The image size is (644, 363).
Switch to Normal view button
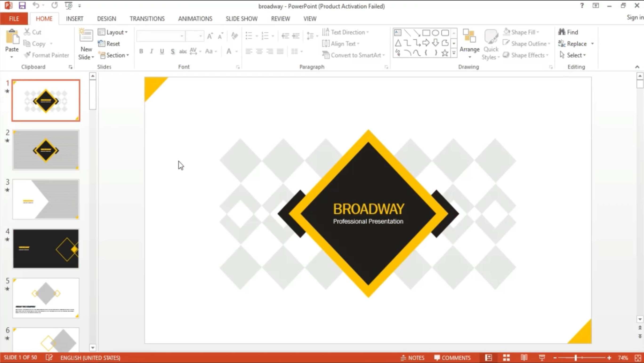tap(488, 358)
